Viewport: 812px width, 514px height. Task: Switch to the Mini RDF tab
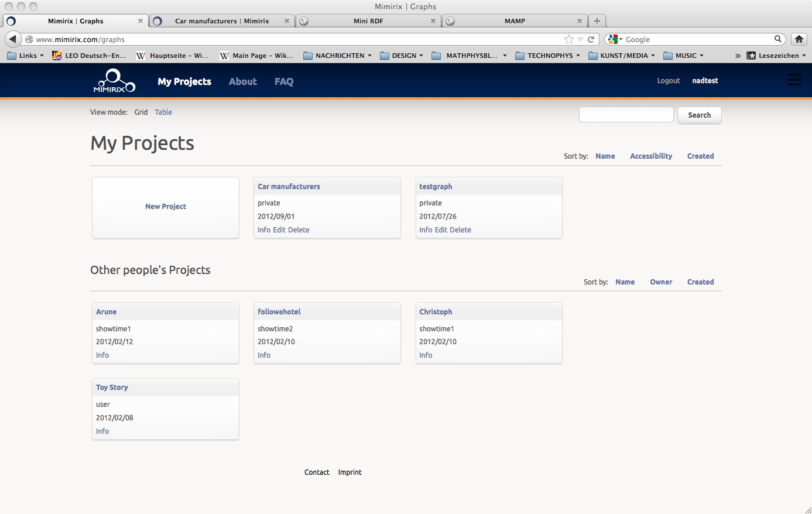368,21
